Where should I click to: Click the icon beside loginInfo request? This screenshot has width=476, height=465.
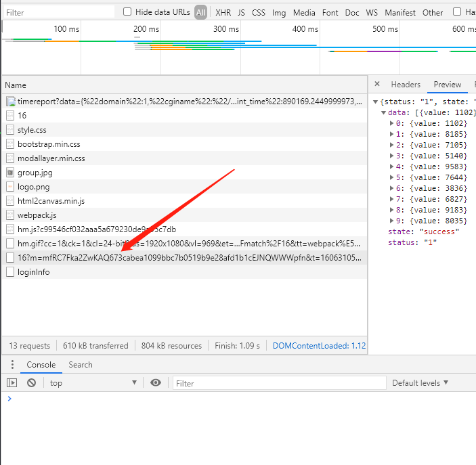[x=10, y=272]
